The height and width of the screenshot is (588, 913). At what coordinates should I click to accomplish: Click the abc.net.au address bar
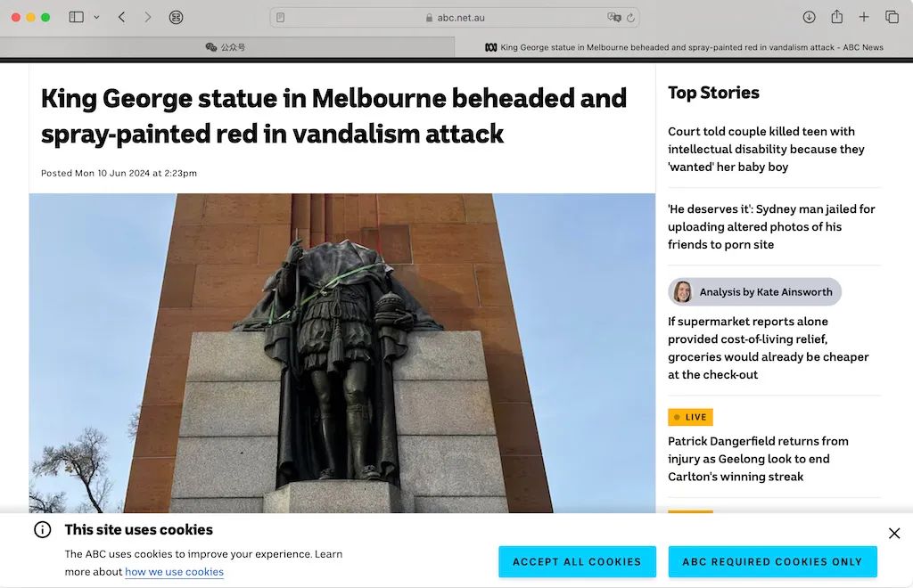click(455, 18)
